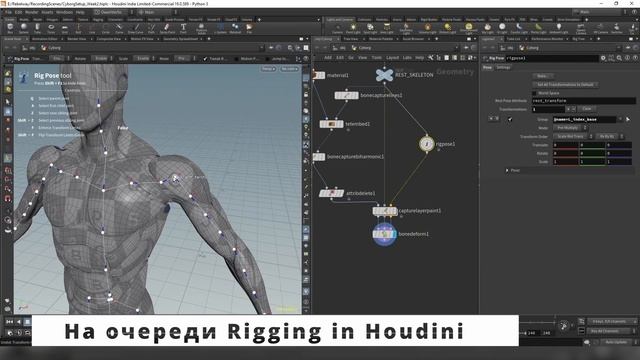This screenshot has width=640, height=360.
Task: Switch to the Settings parameter tab
Action: coord(503,67)
